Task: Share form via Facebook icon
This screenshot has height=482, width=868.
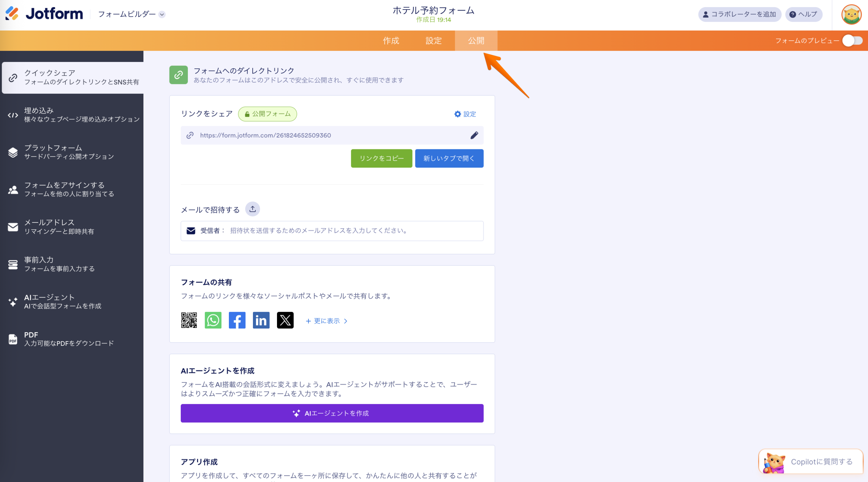Action: [x=237, y=320]
